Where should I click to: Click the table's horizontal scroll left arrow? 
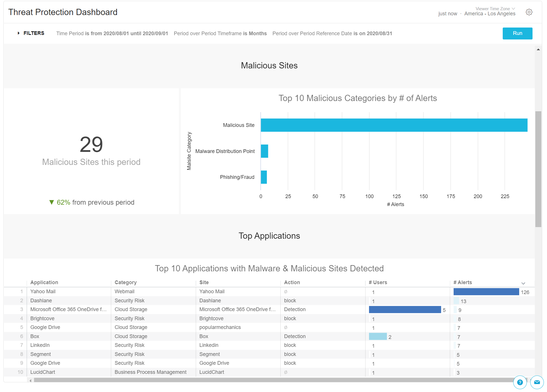[30, 381]
